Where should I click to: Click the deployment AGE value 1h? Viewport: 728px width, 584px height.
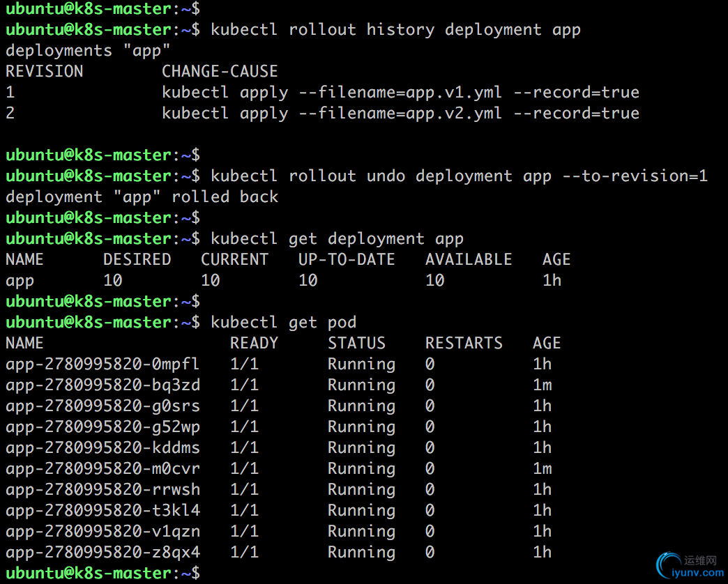pos(552,280)
